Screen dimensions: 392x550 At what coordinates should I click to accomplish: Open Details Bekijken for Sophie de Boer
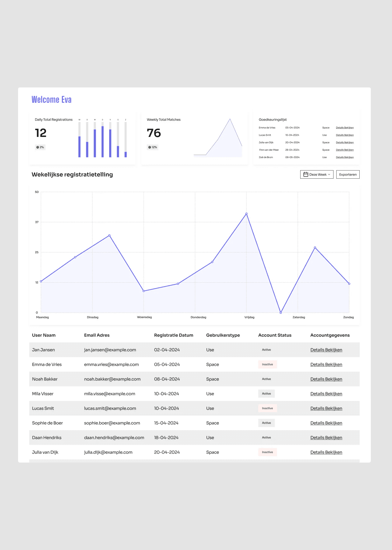(326, 423)
